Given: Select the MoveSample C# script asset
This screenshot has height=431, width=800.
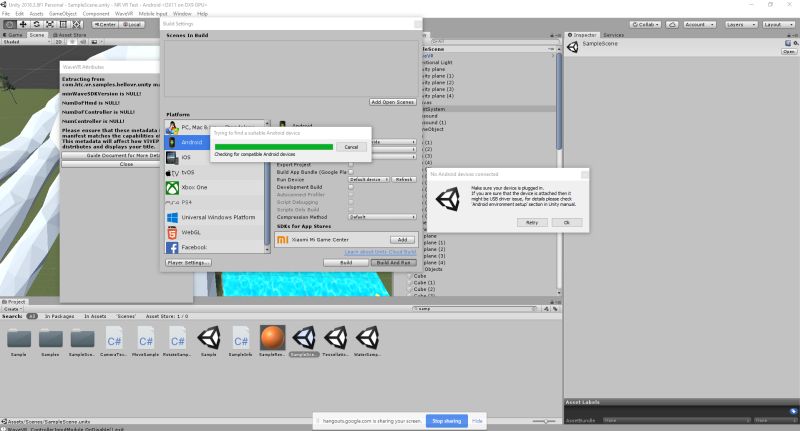Looking at the screenshot, I should [145, 341].
